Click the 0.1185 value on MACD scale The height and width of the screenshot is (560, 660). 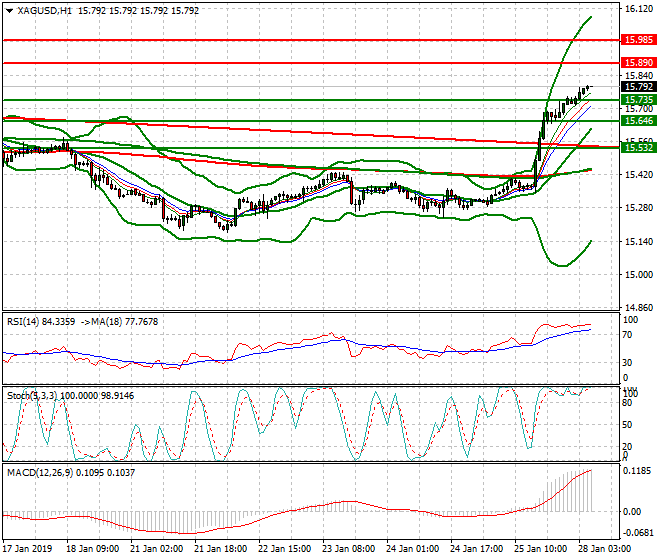637,470
